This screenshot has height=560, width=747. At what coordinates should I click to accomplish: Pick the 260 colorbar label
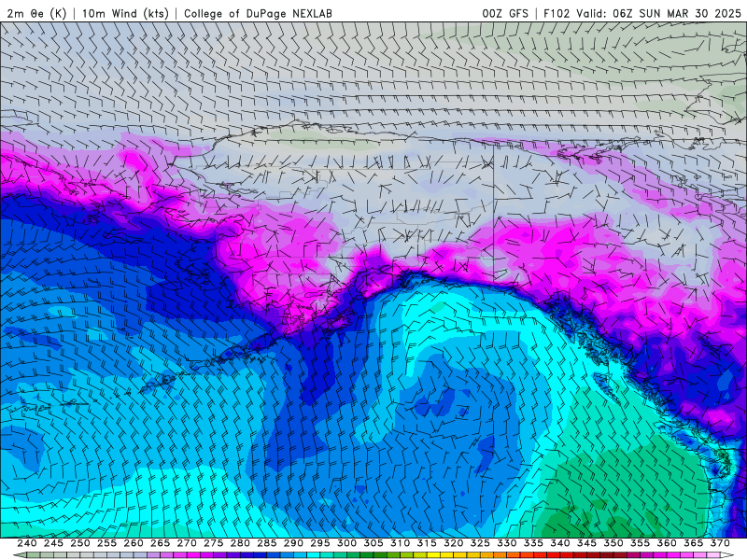coord(134,543)
